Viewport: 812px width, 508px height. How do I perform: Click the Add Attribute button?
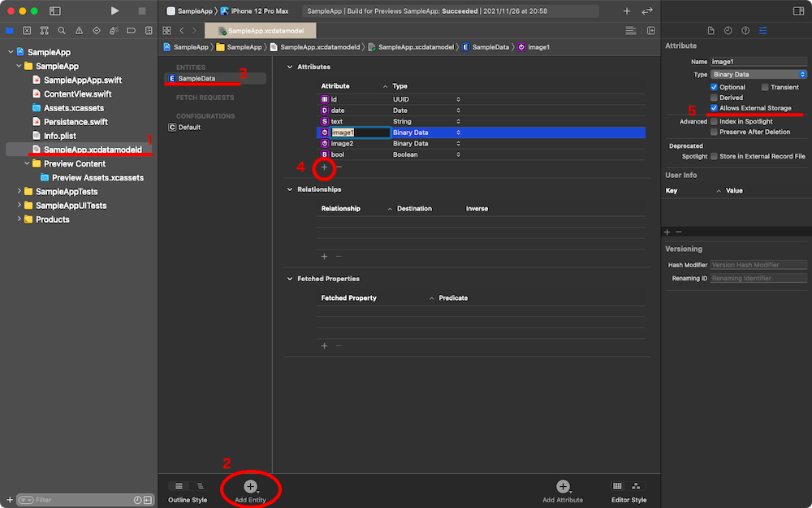tap(563, 491)
